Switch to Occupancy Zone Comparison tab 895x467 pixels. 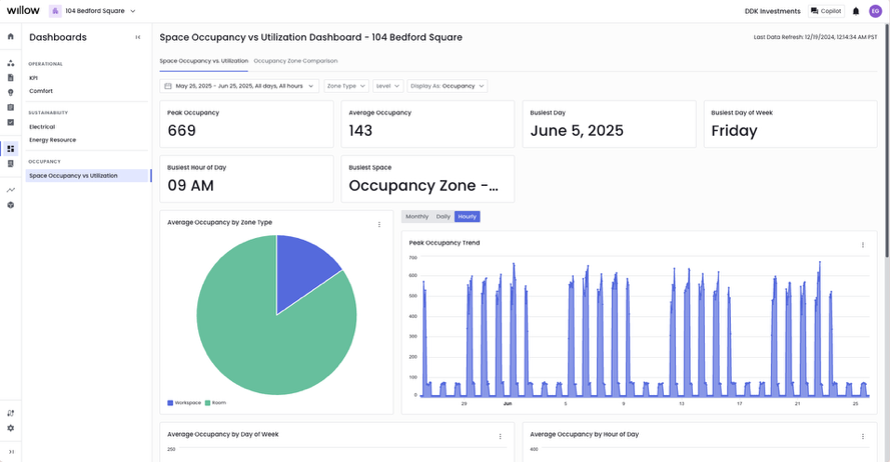[295, 61]
